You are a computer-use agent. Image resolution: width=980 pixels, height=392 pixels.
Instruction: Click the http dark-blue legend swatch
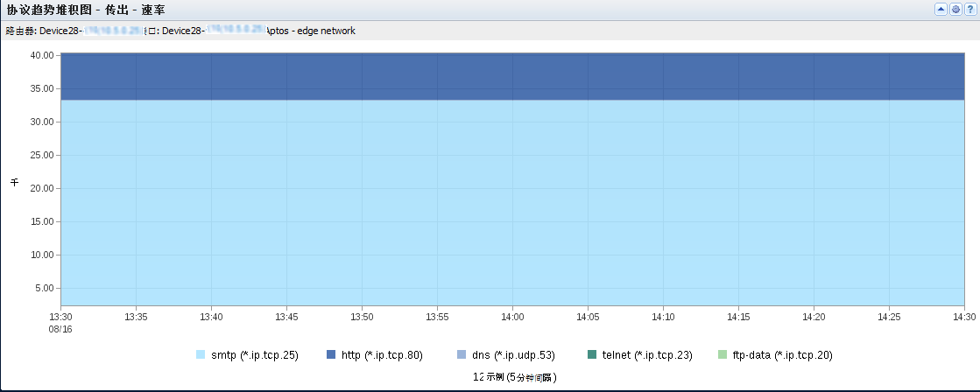click(x=331, y=355)
